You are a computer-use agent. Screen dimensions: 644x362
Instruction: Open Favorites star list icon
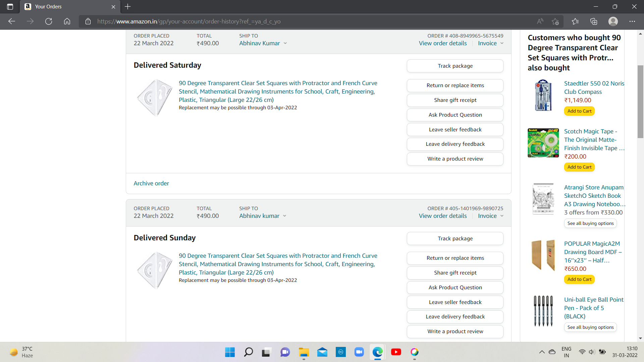pyautogui.click(x=575, y=21)
